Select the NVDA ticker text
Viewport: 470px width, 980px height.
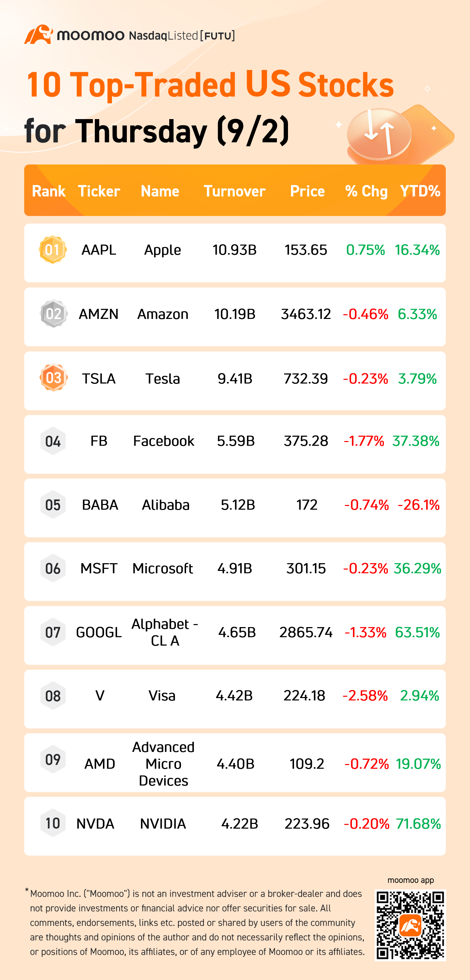[x=95, y=824]
